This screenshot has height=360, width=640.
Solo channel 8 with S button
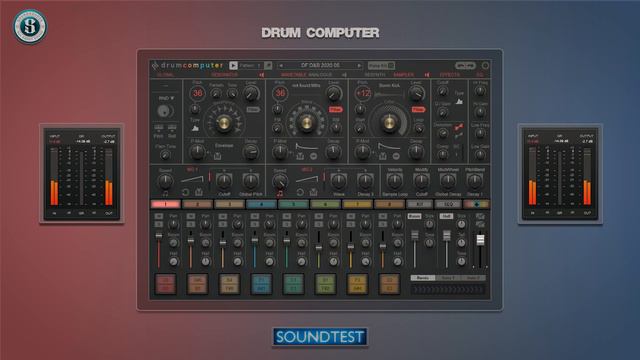[382, 224]
